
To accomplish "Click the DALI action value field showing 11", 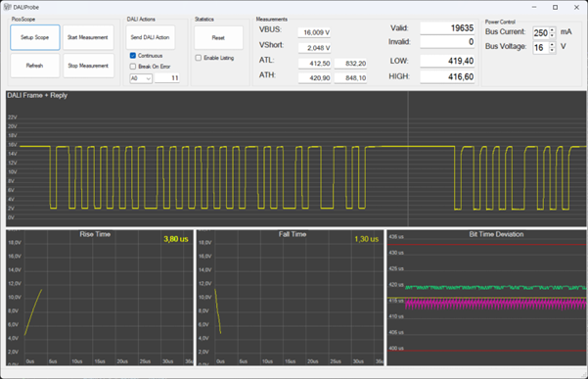I will pyautogui.click(x=167, y=78).
